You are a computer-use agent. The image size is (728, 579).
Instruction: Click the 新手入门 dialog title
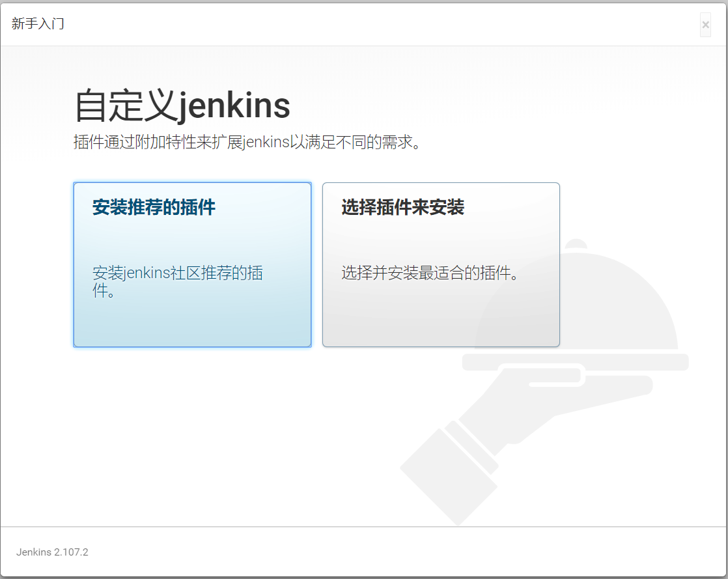(38, 25)
